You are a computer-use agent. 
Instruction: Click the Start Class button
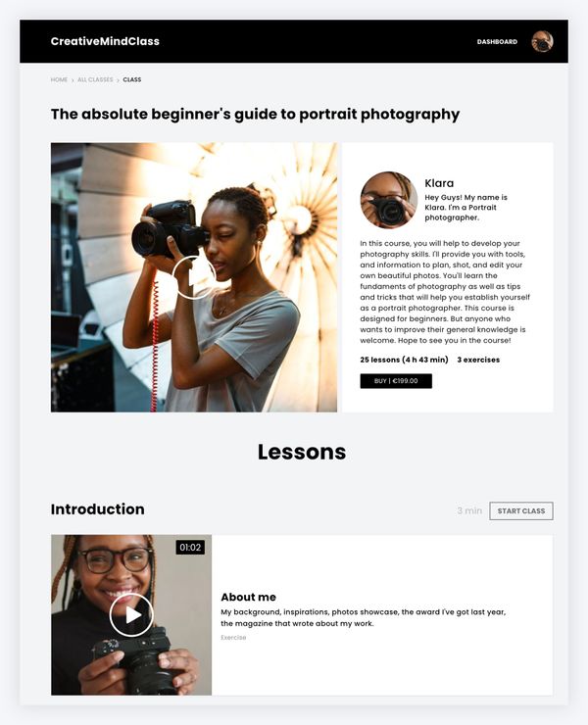tap(521, 510)
